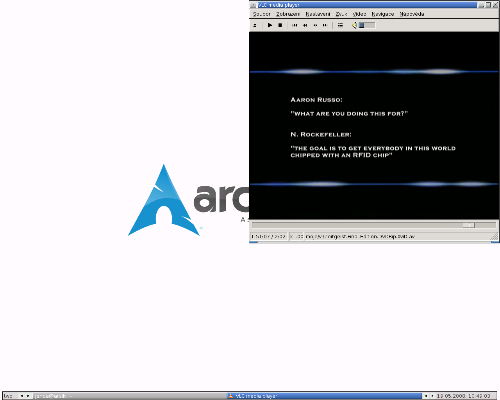This screenshot has width=500, height=400.
Task: Open the Soubor menu
Action: click(x=262, y=14)
